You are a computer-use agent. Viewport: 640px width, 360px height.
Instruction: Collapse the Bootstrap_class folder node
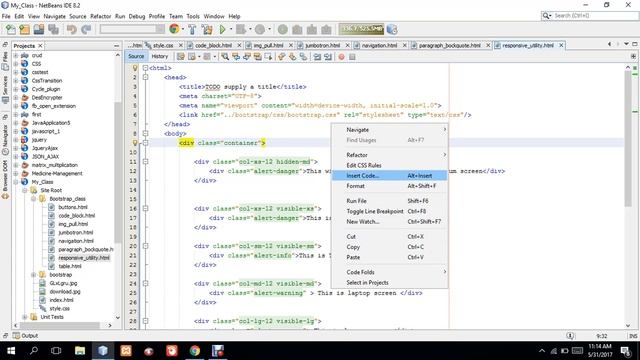(x=33, y=199)
